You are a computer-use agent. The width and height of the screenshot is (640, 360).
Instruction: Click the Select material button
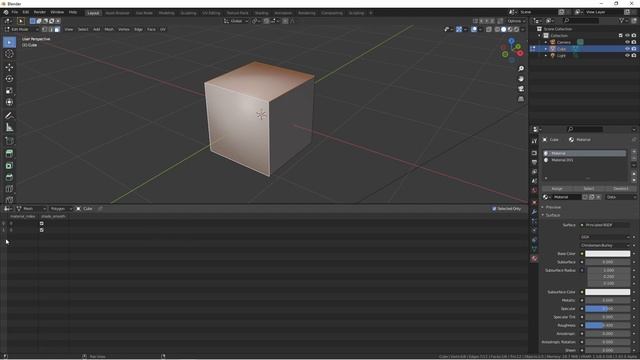[589, 189]
